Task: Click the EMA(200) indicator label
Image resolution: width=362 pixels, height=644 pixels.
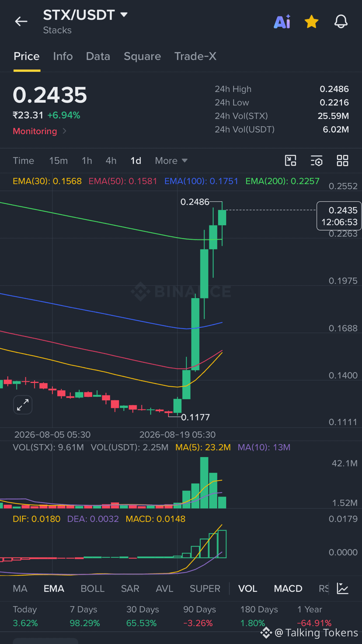Action: (x=282, y=181)
